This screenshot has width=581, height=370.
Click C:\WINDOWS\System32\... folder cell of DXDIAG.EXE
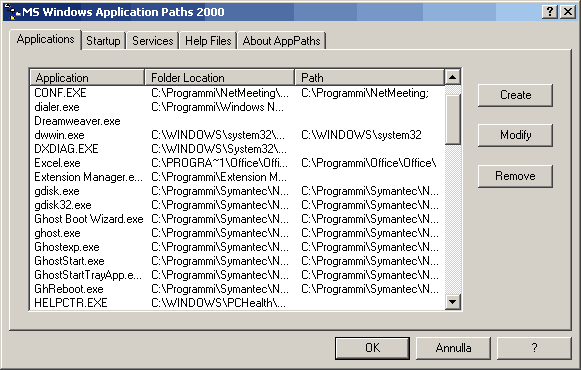[219, 149]
